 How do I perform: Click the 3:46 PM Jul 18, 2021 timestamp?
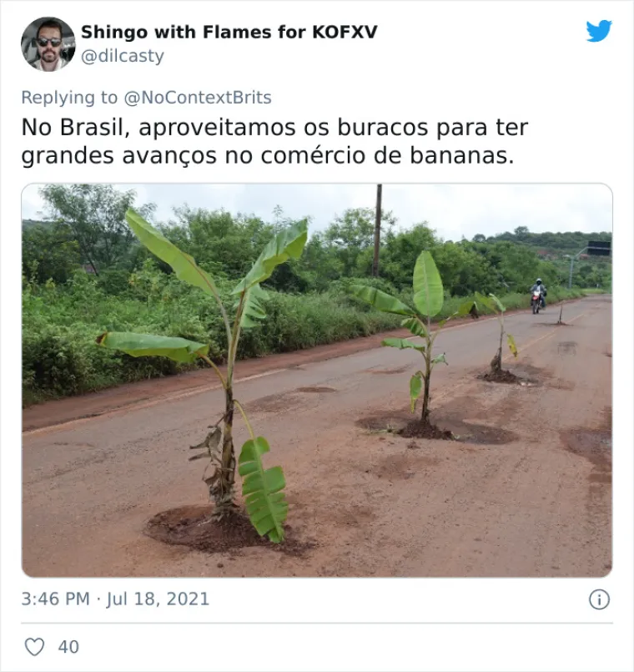pos(115,599)
